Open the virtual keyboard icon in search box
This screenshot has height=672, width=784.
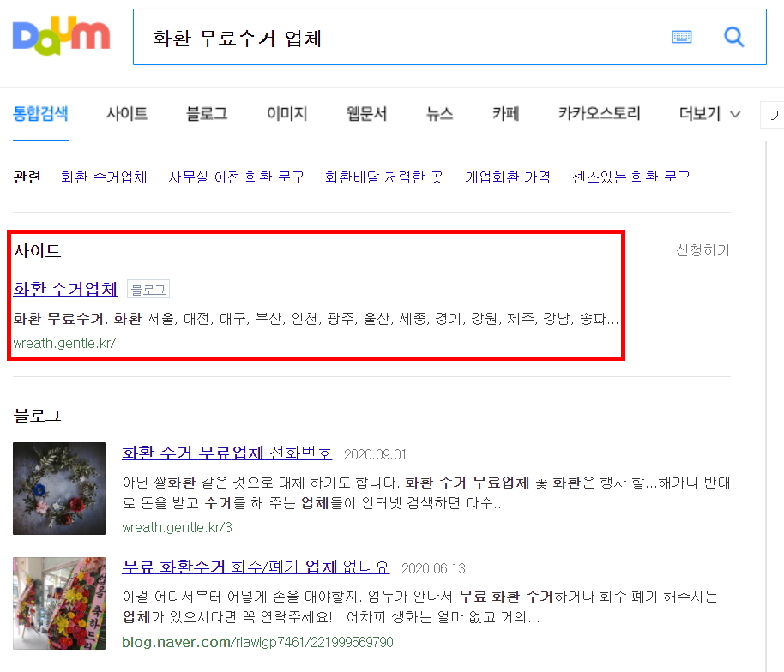point(682,37)
